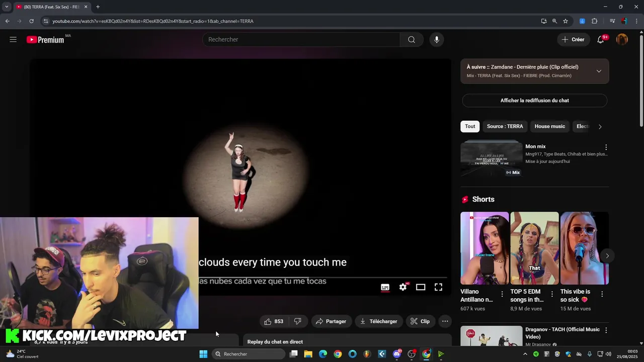
Task: Select the Tout filter chip
Action: [x=470, y=126]
